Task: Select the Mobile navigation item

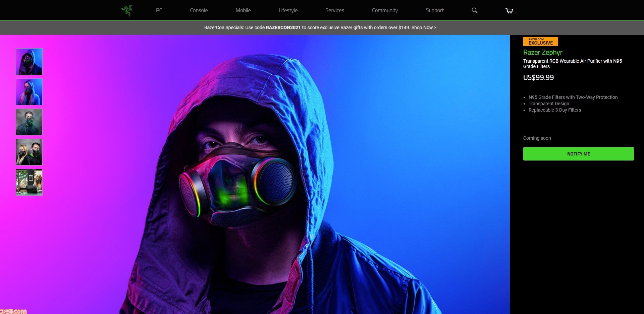Action: (243, 10)
